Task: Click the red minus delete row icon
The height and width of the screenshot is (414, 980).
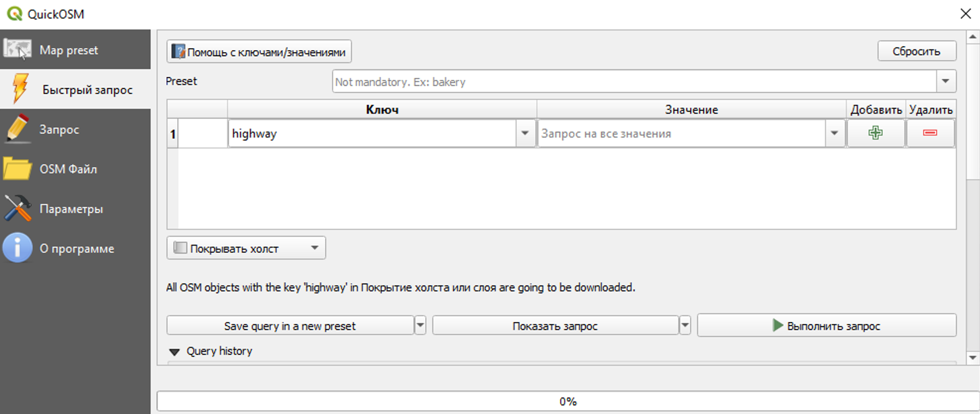Action: (930, 133)
